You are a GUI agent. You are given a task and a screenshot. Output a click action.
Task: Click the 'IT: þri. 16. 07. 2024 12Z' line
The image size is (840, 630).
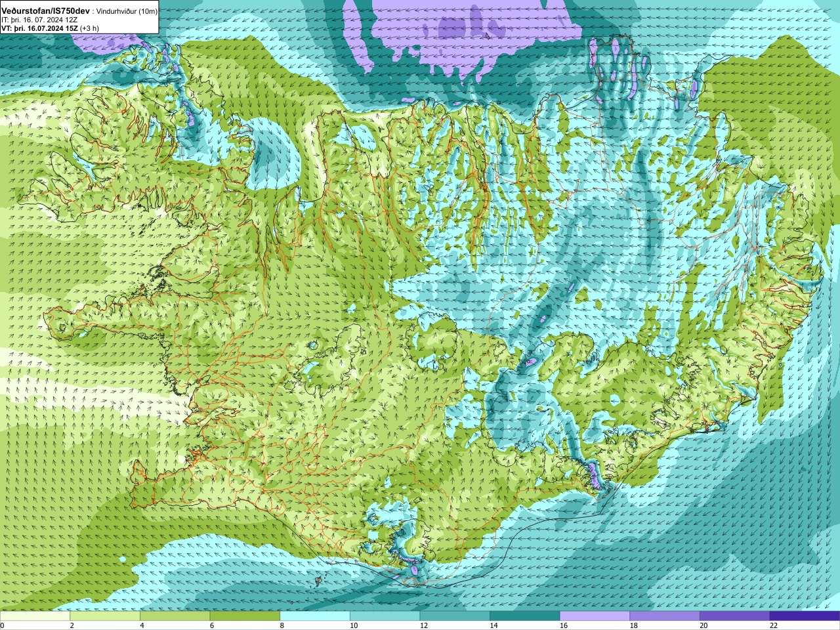39,20
